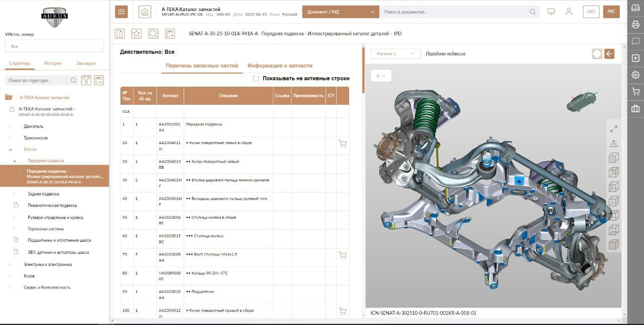This screenshot has width=644, height=325.
Task: Add the M14x1,5 hub bolt to the cart
Action: [343, 255]
